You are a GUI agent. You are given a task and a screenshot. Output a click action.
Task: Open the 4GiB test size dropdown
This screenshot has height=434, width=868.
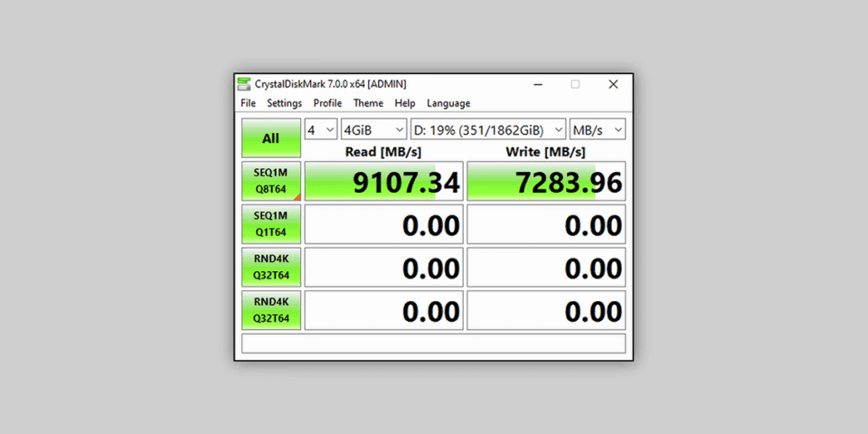click(x=373, y=130)
